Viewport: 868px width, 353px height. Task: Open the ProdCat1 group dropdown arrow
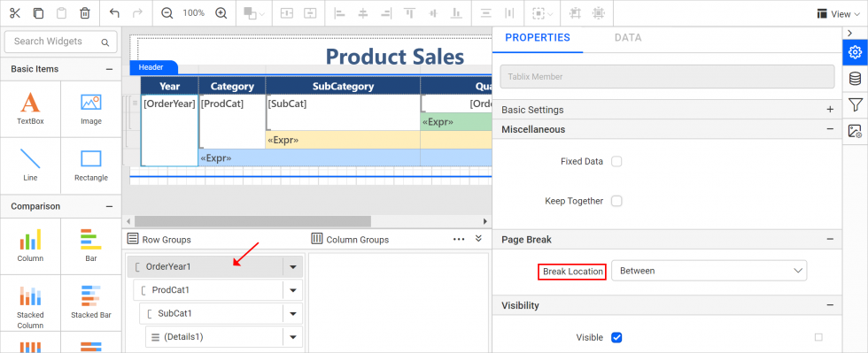[293, 290]
